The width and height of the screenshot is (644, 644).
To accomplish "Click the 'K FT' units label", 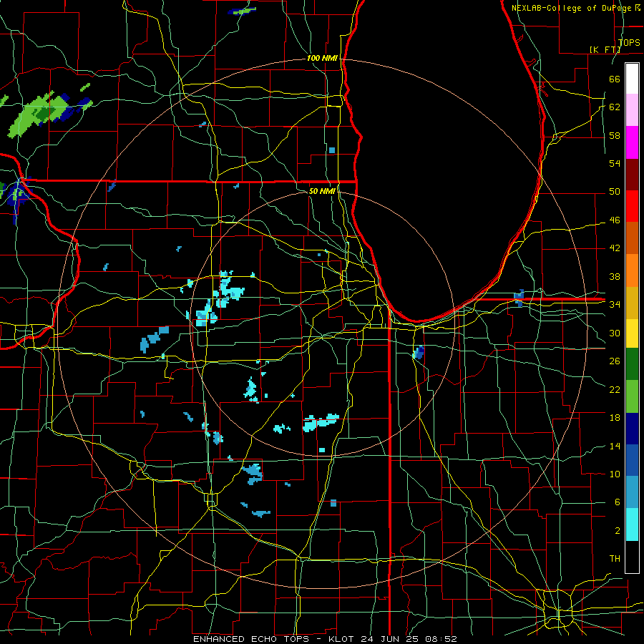I will (x=605, y=49).
